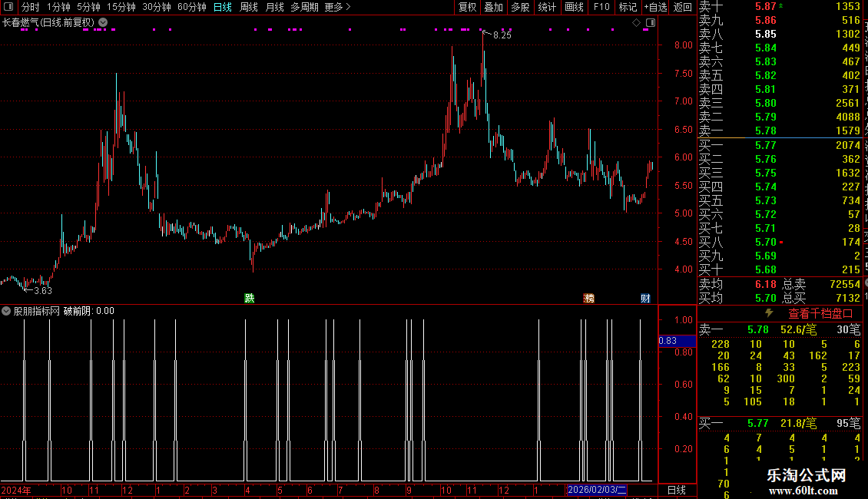Select the 1分钟 period tab
The height and width of the screenshot is (499, 868).
coord(58,7)
